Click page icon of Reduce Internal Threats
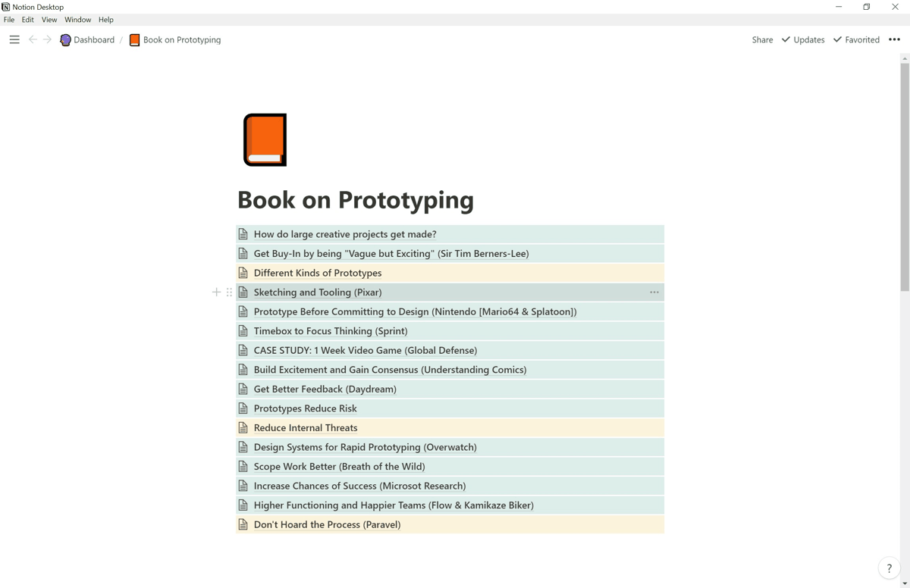 [x=243, y=427]
